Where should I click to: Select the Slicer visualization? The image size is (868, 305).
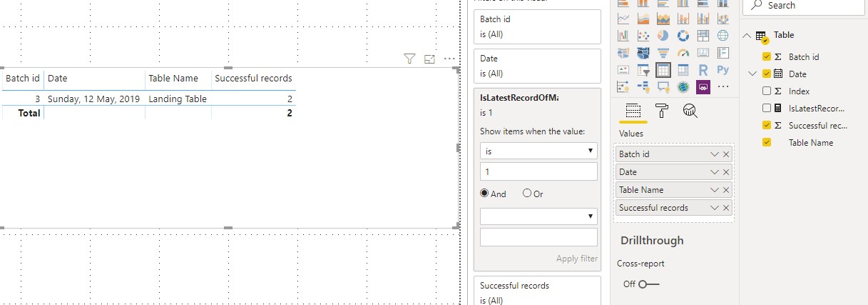(x=643, y=69)
